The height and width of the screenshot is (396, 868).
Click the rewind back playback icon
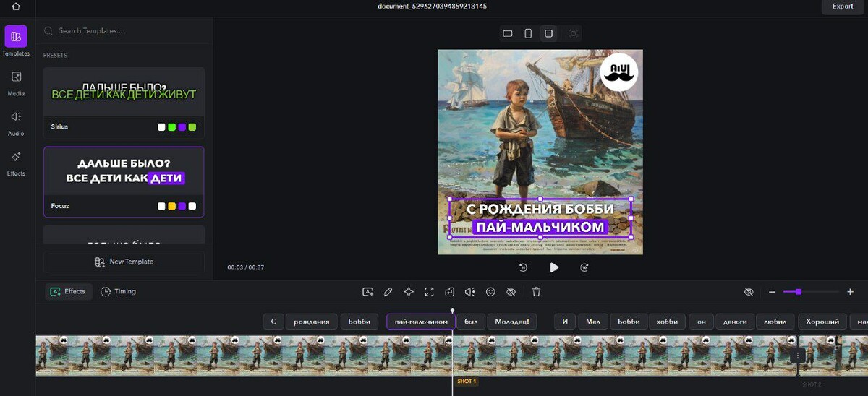[523, 267]
